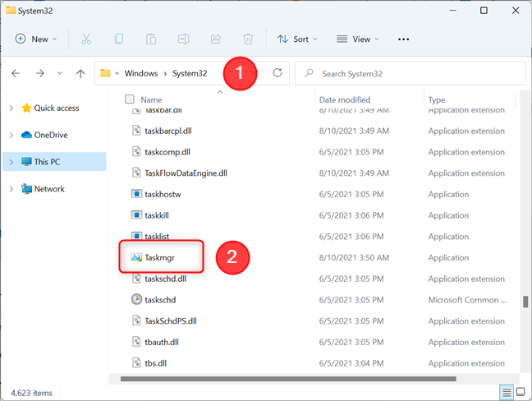Image resolution: width=532 pixels, height=401 pixels.
Task: Select the taskcomp.dll file
Action: pyautogui.click(x=167, y=152)
